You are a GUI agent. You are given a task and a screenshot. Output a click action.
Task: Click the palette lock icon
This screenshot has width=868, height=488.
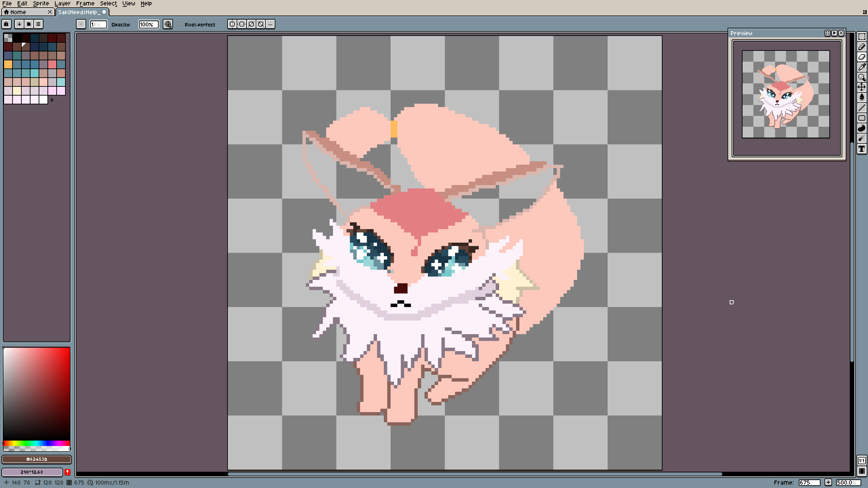coord(6,24)
